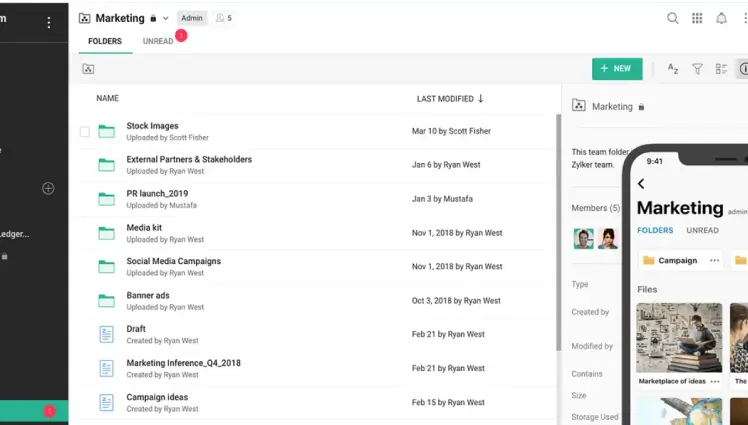748x425 pixels.
Task: Select the Folders tab
Action: point(105,42)
